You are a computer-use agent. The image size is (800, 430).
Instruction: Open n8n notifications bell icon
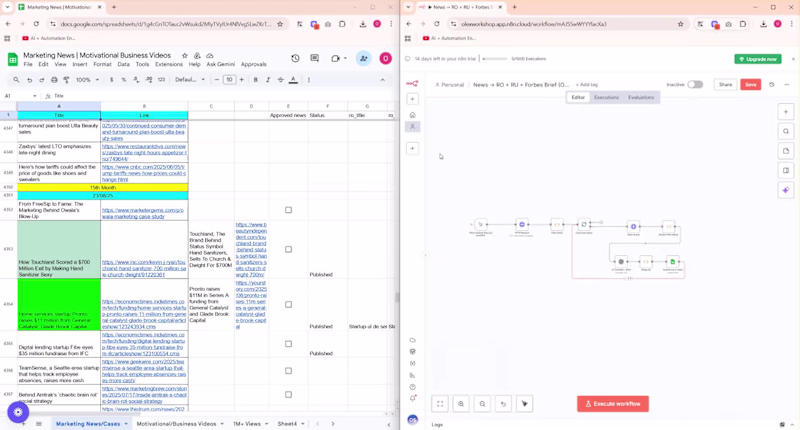tap(413, 398)
